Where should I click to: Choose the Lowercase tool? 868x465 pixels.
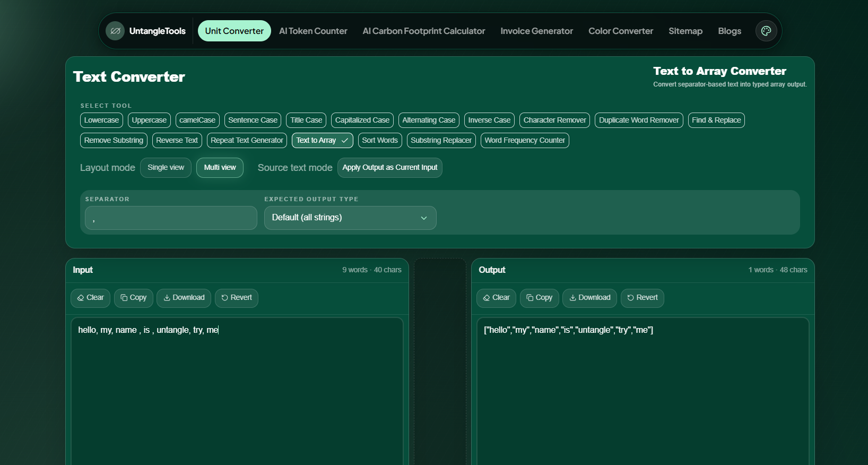click(x=101, y=120)
